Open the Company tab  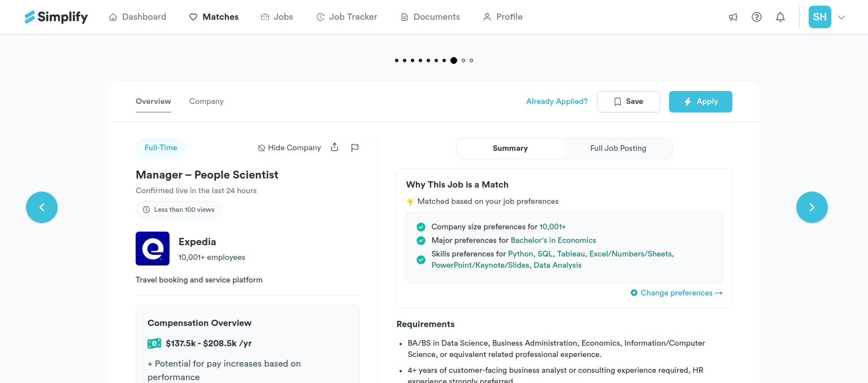206,102
